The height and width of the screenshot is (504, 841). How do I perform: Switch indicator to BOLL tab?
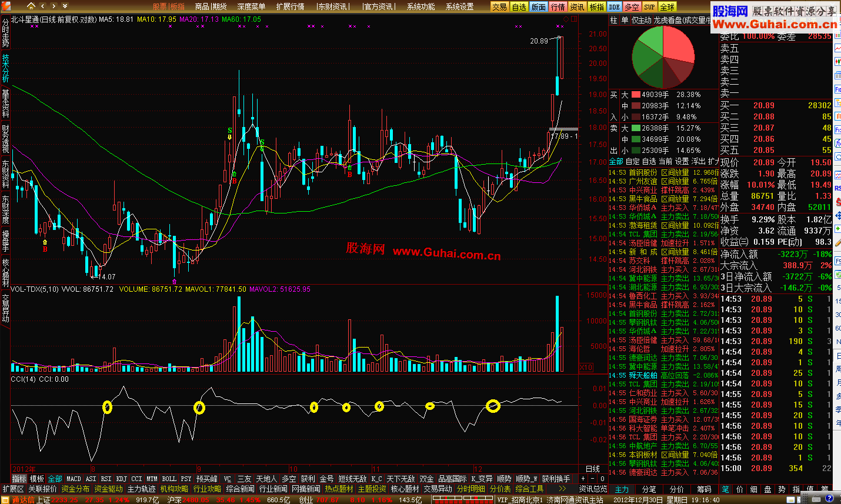click(169, 479)
